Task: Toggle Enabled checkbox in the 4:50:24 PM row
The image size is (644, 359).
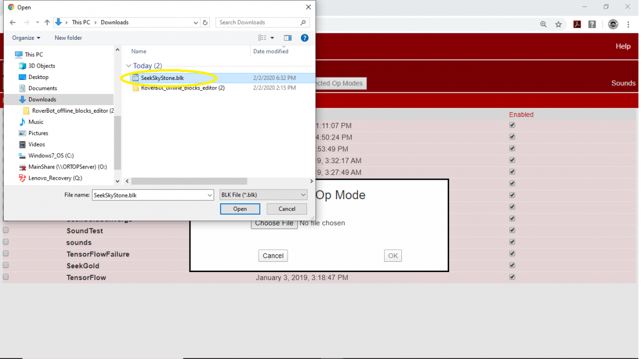Action: click(x=512, y=137)
